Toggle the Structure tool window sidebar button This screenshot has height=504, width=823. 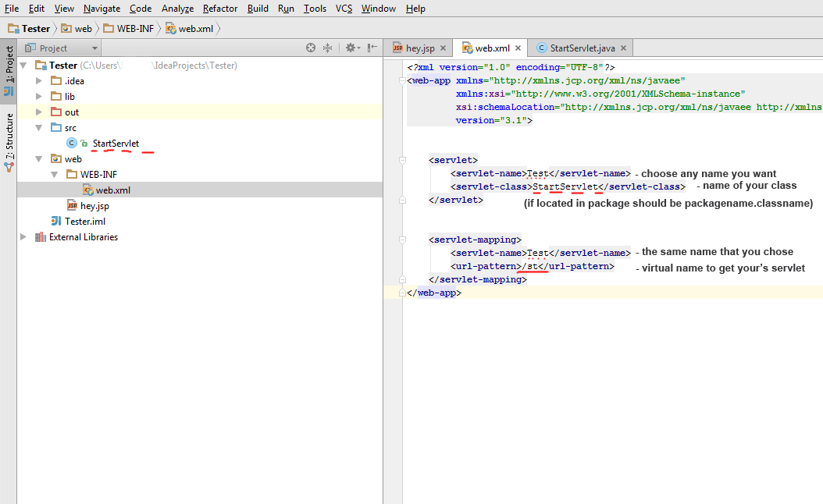[x=9, y=142]
